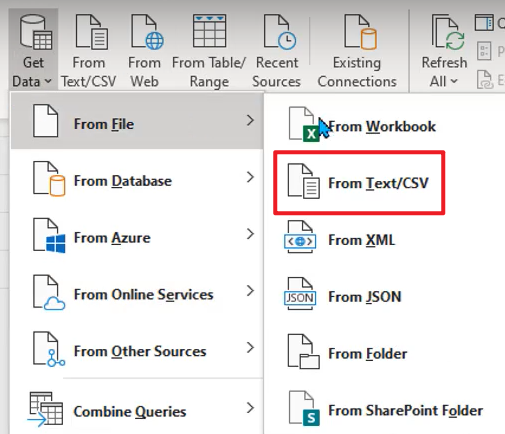The height and width of the screenshot is (434, 505).
Task: Expand From File submenu chevron
Action: [x=250, y=120]
